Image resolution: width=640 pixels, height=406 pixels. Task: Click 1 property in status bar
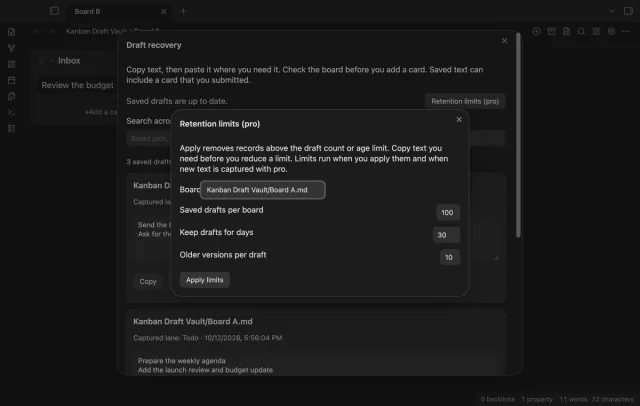[x=537, y=399]
